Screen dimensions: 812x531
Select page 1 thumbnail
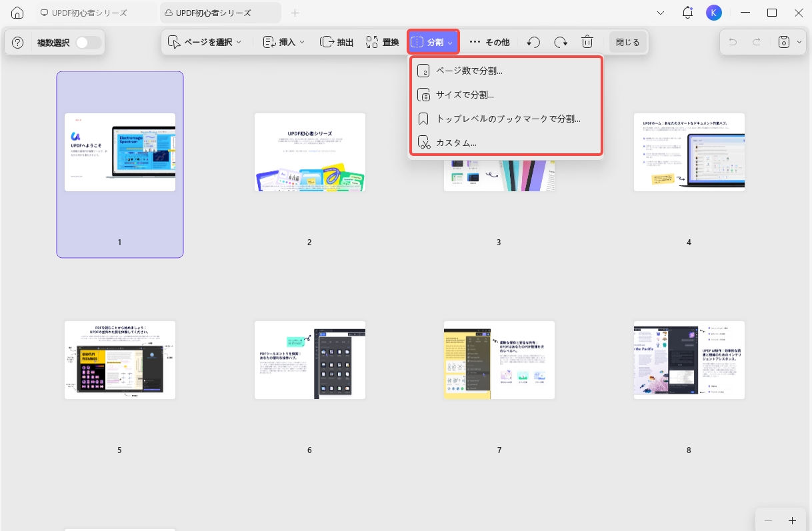point(120,153)
